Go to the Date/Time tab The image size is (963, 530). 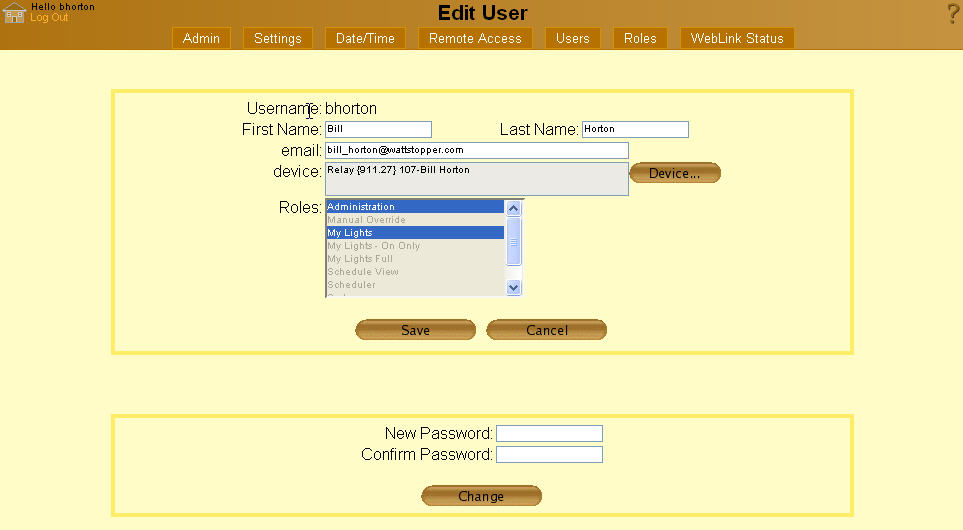365,38
